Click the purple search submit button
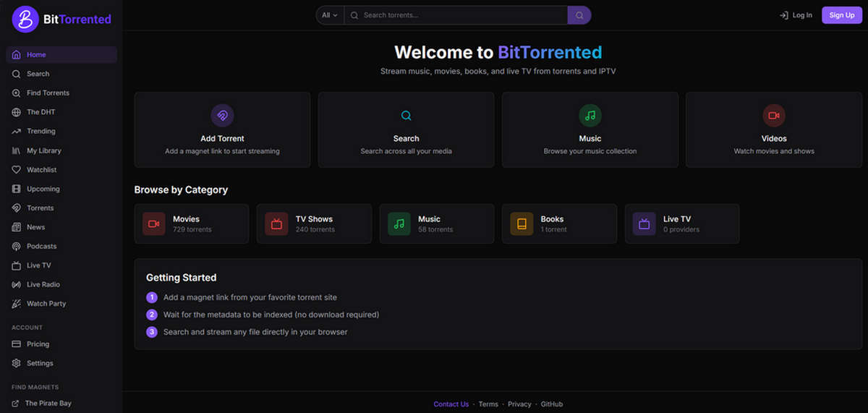This screenshot has width=868, height=413. click(x=579, y=15)
